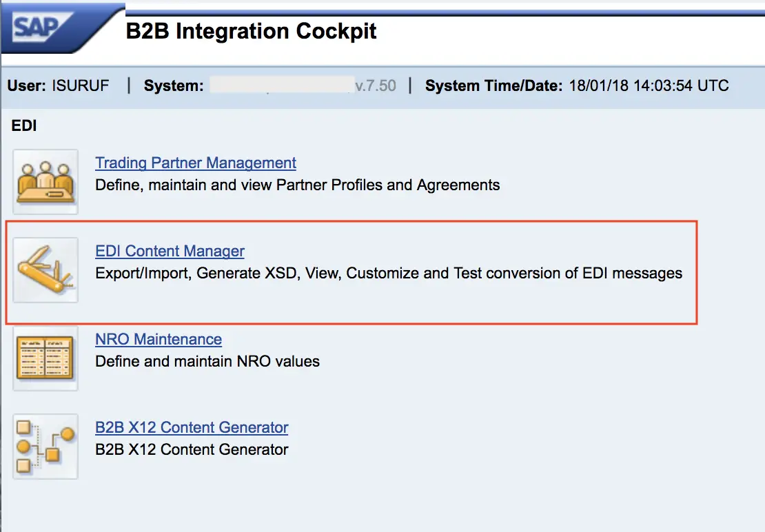
Task: Click the Define and maintain NRO values text
Action: (207, 362)
